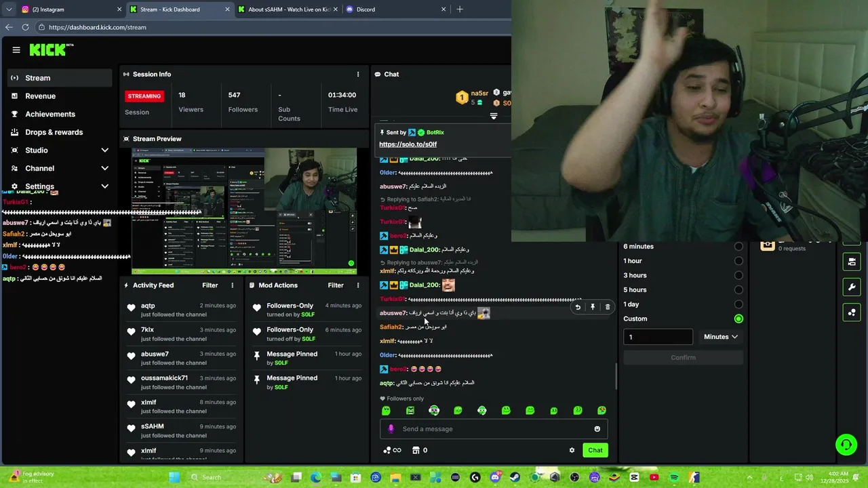Reply to the hovered abuswe7 message

[578, 307]
